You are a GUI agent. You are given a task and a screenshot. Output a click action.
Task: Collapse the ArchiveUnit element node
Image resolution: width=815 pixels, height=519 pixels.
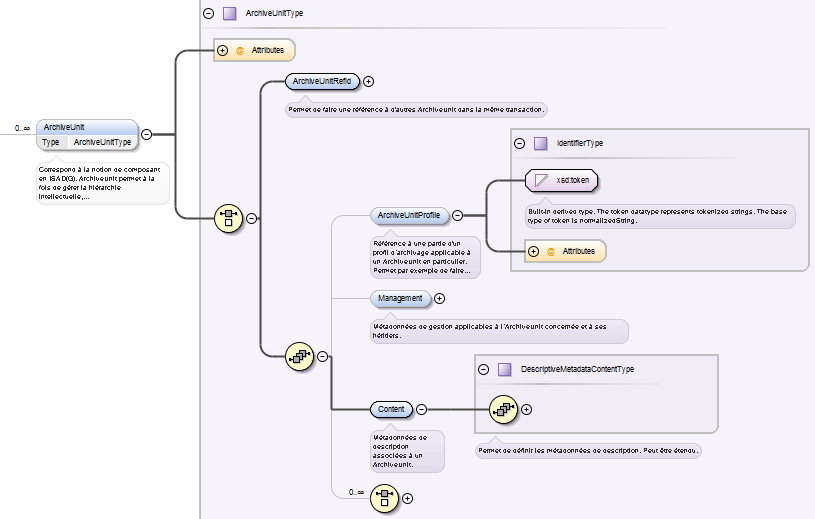click(146, 133)
